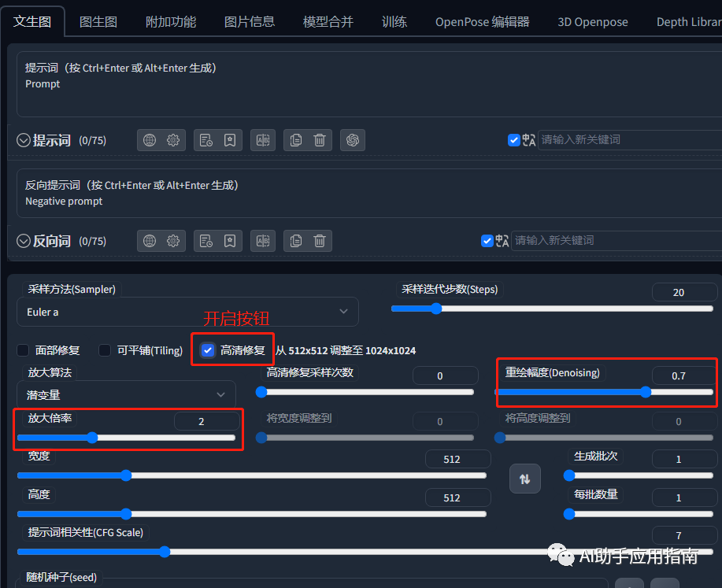This screenshot has width=722, height=588.
Task: Adjust the 生成批次 slider
Action: coord(639,475)
